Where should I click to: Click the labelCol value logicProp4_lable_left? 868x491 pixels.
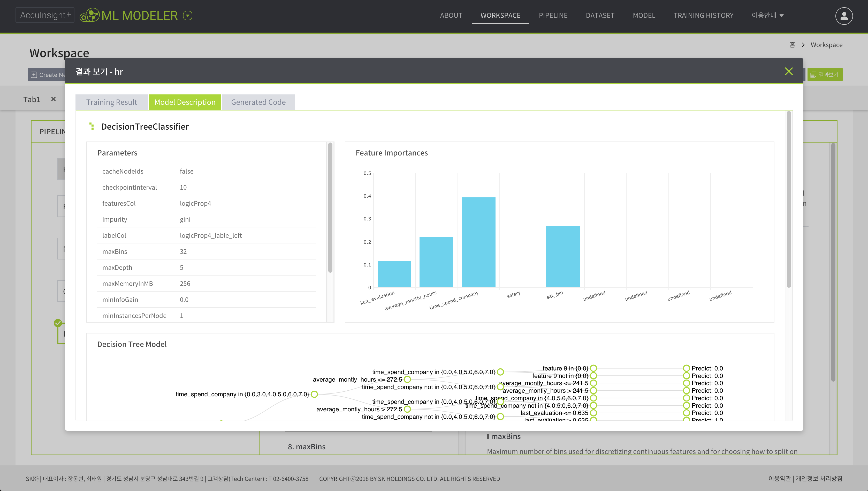click(x=211, y=235)
